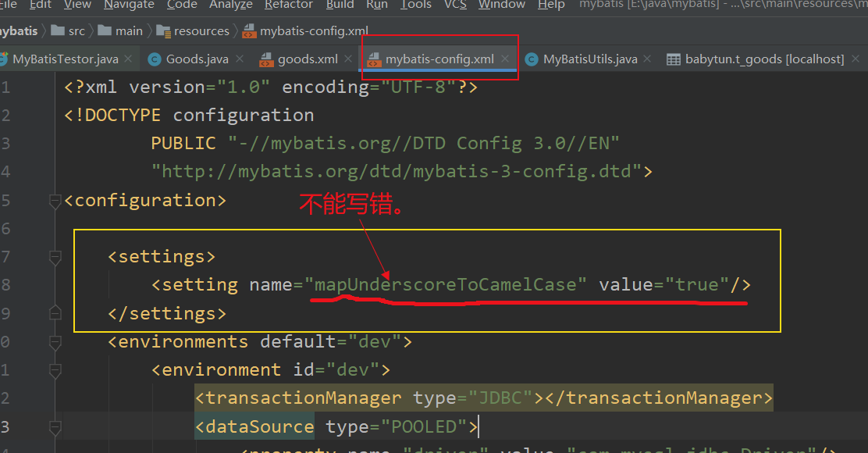Close the goods.xml editor tab
868x453 pixels.
pyautogui.click(x=347, y=58)
